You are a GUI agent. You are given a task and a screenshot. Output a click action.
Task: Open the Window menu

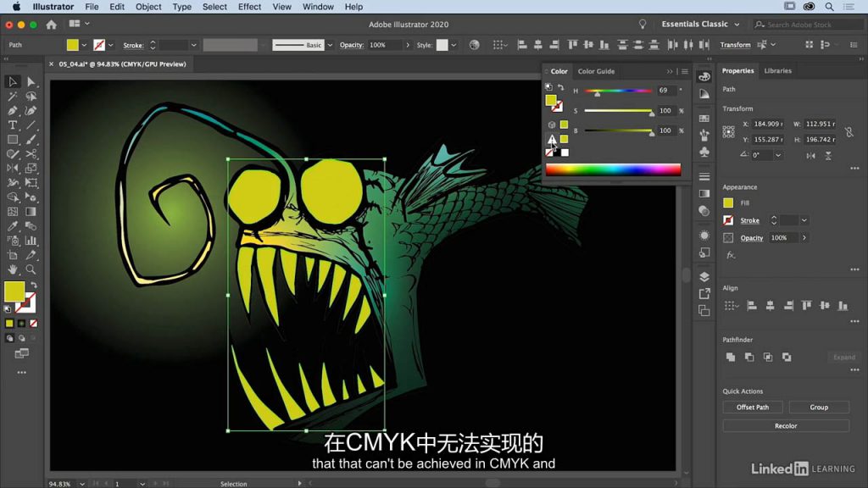(318, 7)
